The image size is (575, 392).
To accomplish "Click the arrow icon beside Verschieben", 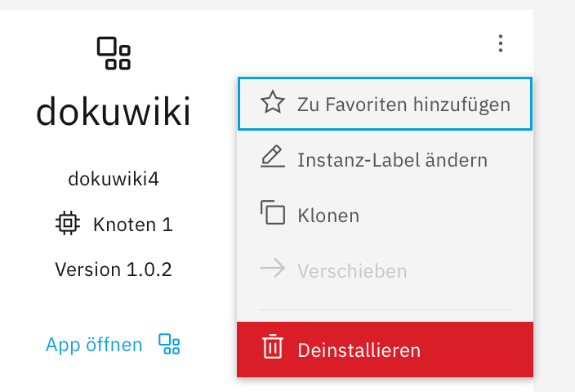I will tap(273, 268).
